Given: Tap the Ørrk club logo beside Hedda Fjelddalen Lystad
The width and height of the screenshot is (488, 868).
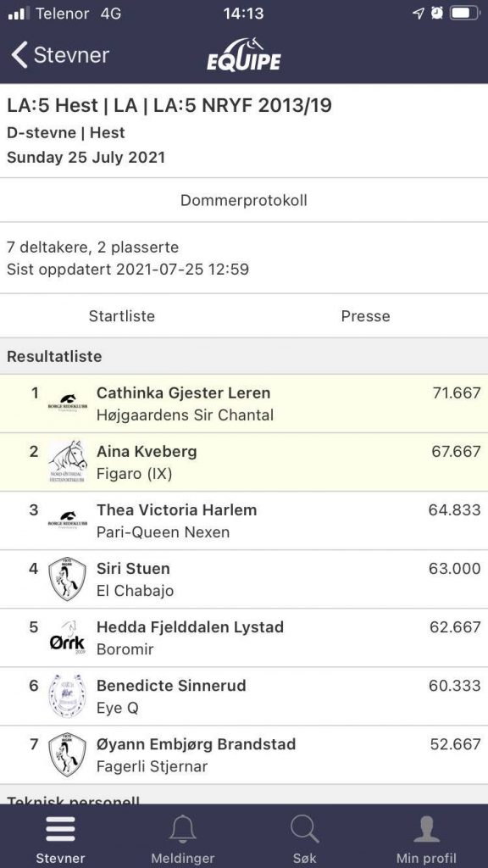Looking at the screenshot, I should (x=67, y=637).
